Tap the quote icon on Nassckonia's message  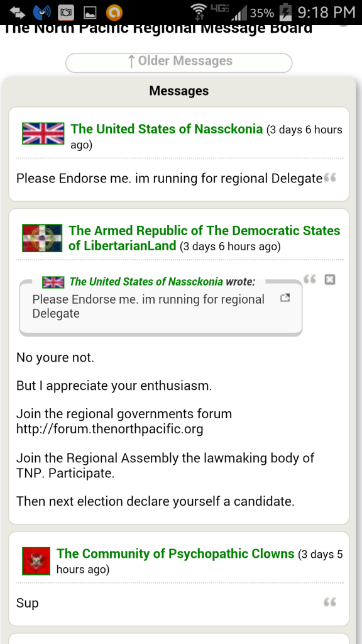pos(329,178)
